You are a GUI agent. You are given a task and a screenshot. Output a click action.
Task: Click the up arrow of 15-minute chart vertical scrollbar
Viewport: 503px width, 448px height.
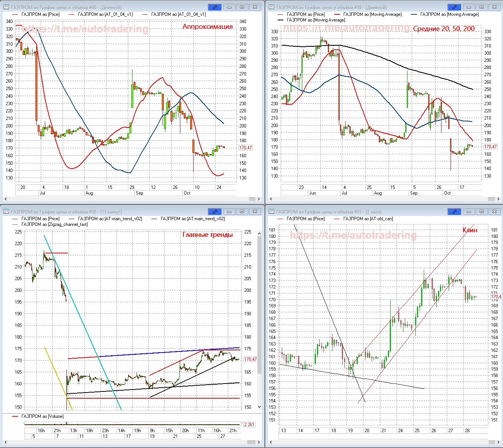coord(259,234)
